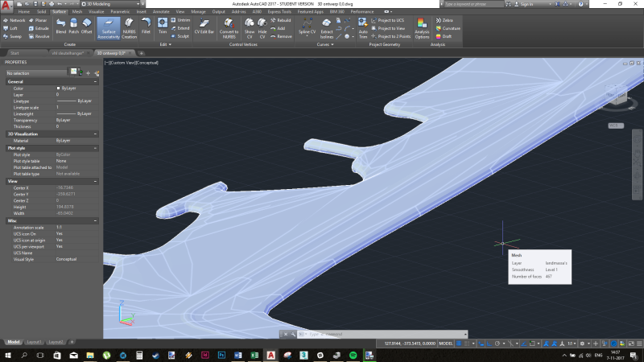Viewport: 644px width, 362px height.
Task: Open the Layout1 tab
Action: (x=34, y=342)
